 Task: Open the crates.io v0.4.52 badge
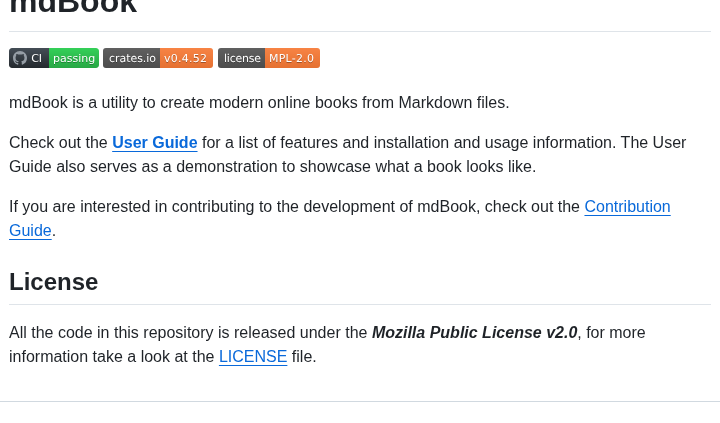click(158, 58)
